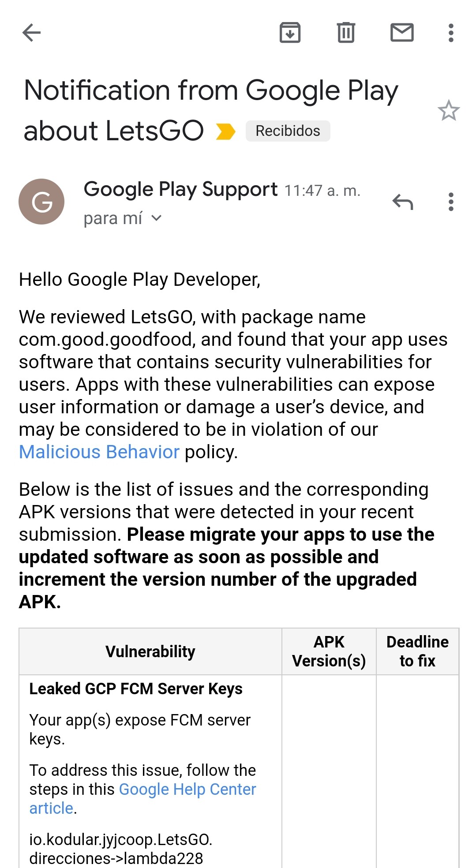Tap the Recibidos label chip
Screen dimensions: 476x868
coord(288,131)
